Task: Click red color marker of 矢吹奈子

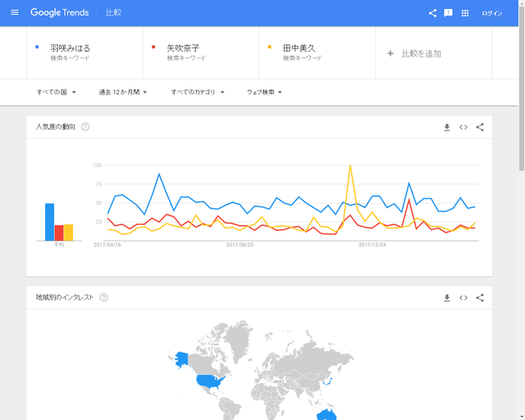Action: [x=153, y=47]
